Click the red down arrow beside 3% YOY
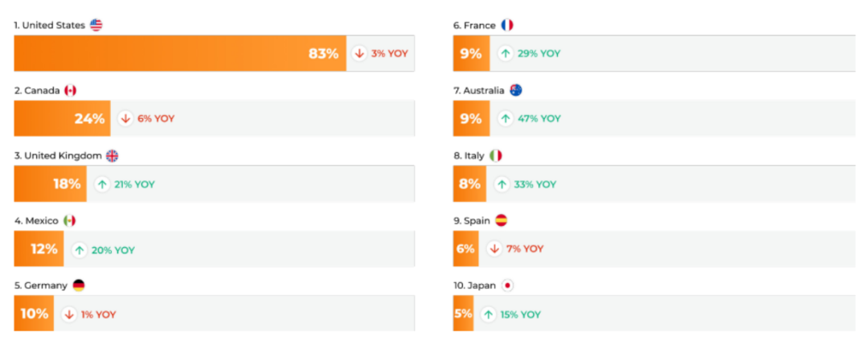 359,54
